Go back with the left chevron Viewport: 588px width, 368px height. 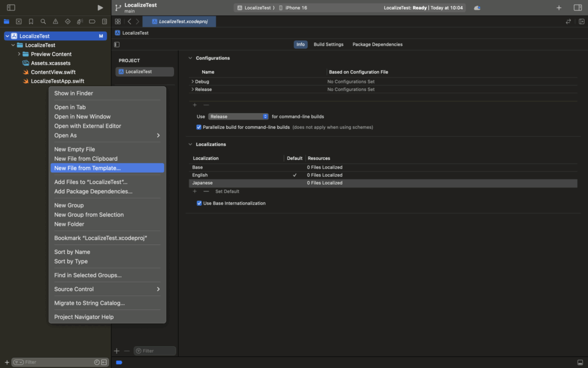[129, 21]
